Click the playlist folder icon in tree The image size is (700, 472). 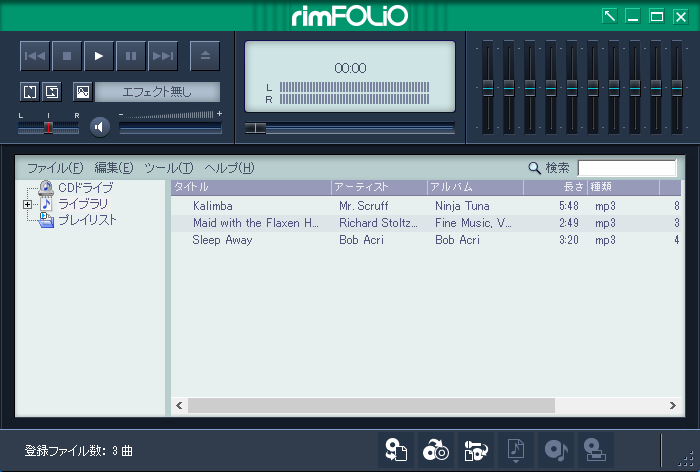[x=46, y=220]
